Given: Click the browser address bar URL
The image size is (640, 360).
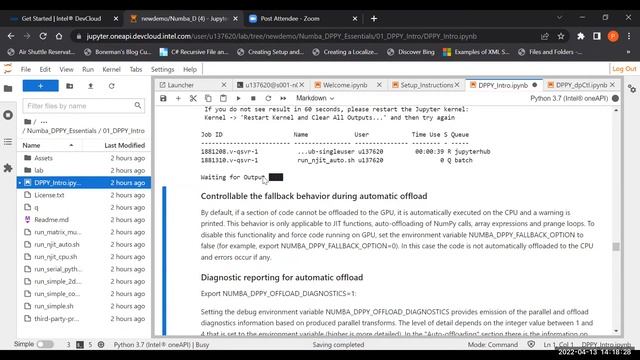Looking at the screenshot, I should point(282,36).
